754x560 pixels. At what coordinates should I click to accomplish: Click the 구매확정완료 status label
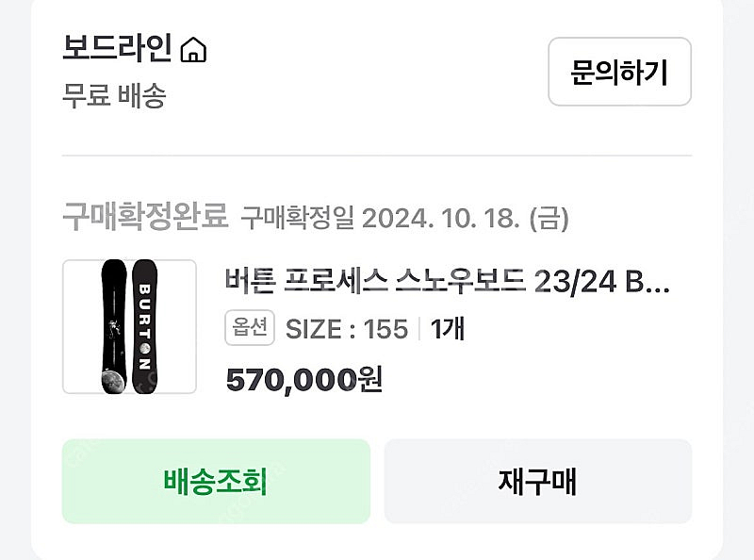point(145,217)
